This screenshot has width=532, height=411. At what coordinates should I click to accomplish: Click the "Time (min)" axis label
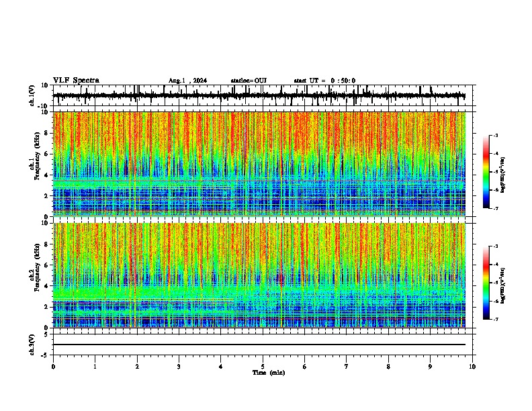click(269, 373)
